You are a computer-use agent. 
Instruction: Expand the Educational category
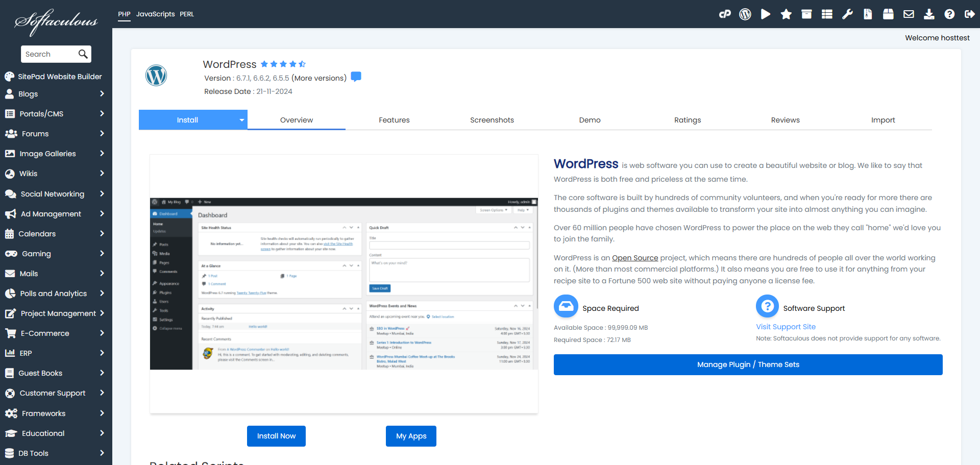point(56,433)
